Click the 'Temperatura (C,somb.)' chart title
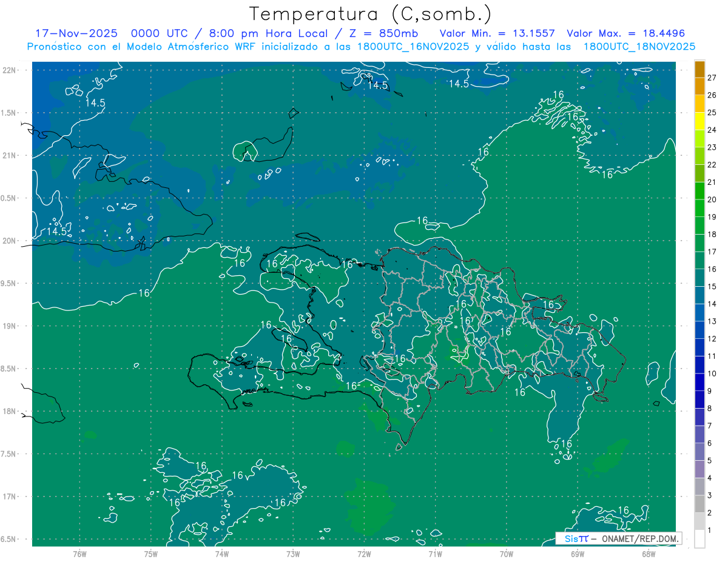Screen dimensions: 728x562 tap(371, 14)
